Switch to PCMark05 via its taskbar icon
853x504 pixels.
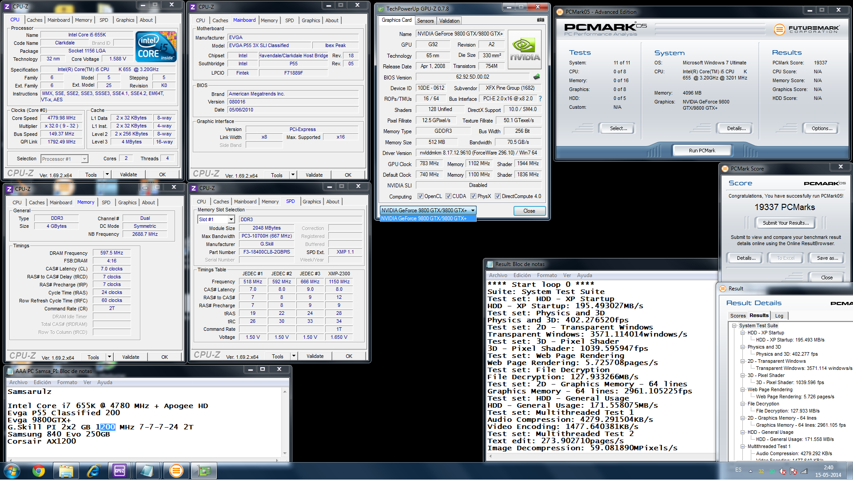coord(176,471)
